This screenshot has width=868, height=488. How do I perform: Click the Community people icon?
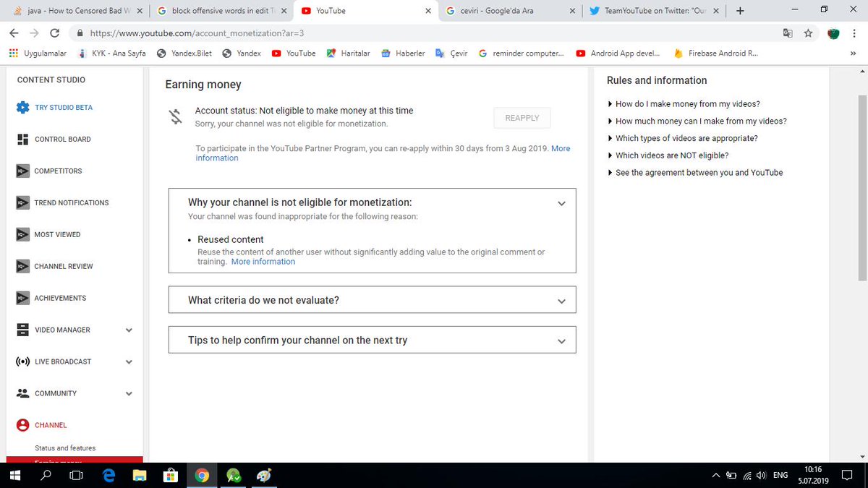22,393
